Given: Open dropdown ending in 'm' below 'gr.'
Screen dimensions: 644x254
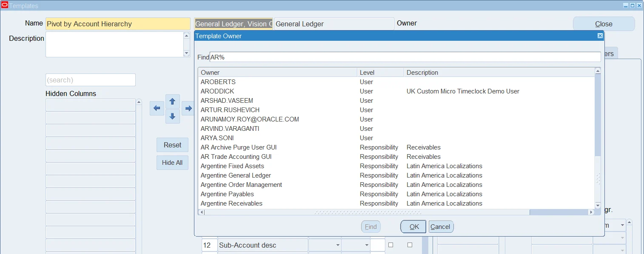Looking at the screenshot, I should (622, 225).
